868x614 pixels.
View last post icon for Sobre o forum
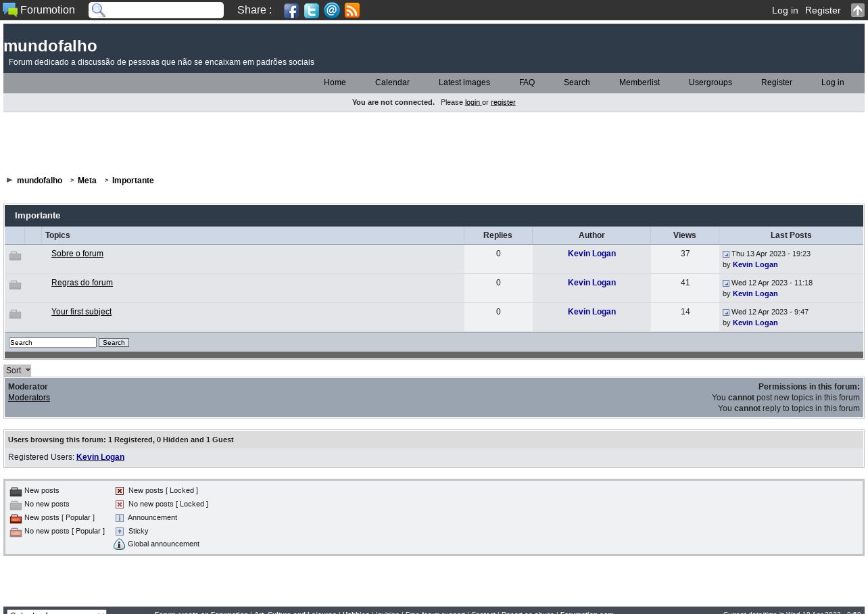tap(726, 254)
